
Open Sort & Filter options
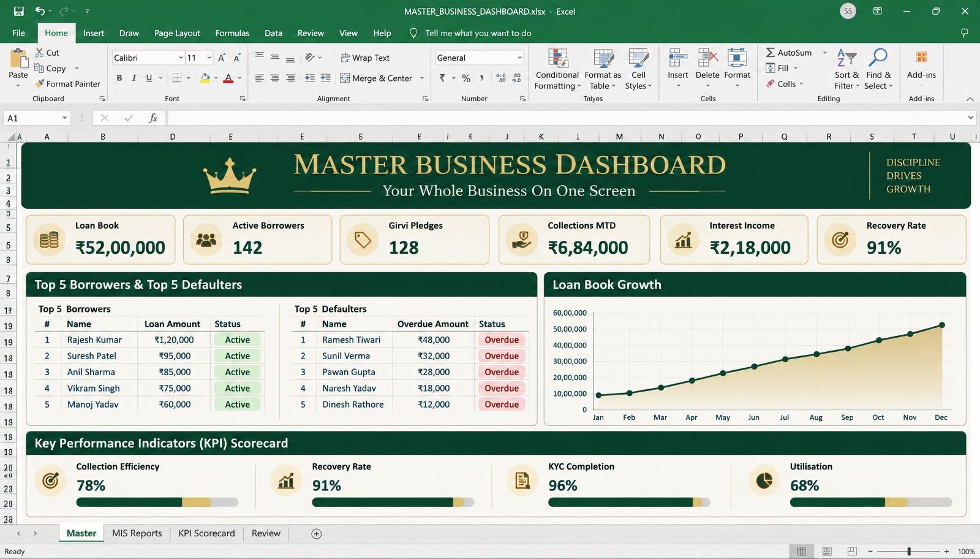(x=846, y=69)
